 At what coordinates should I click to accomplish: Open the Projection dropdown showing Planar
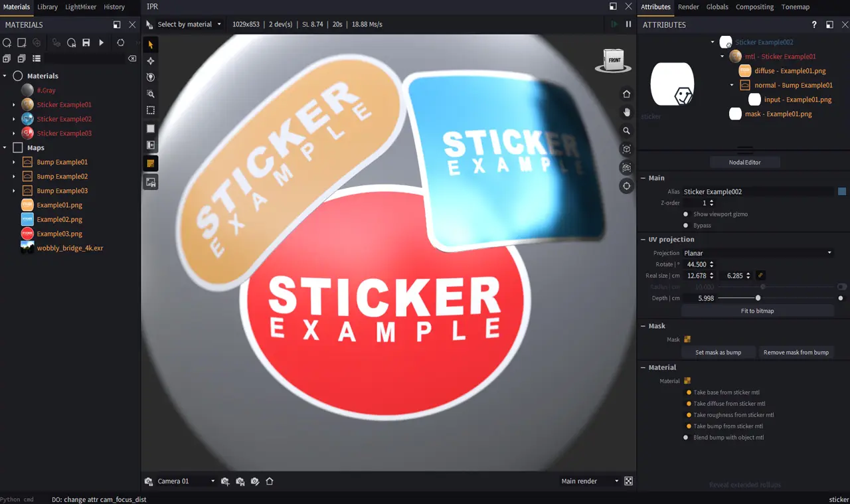[757, 253]
